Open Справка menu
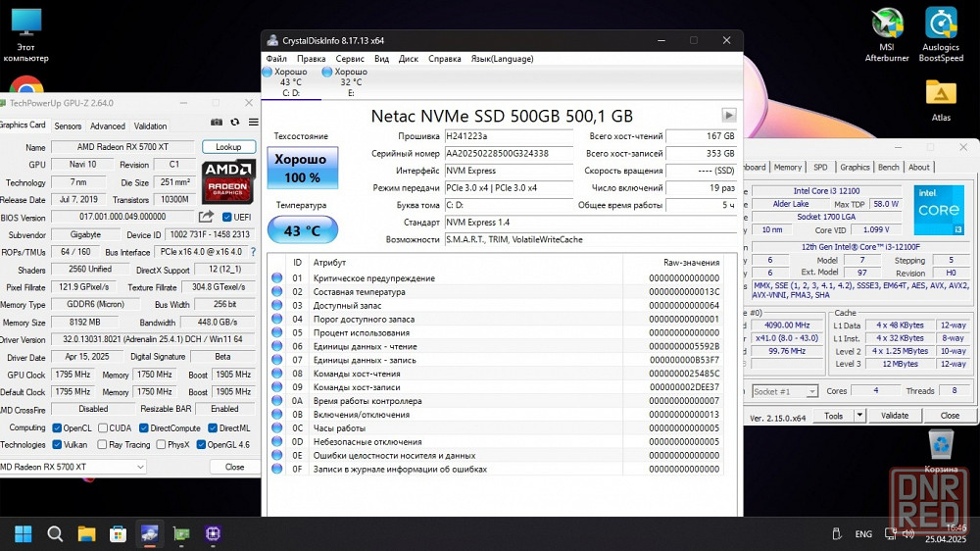980x551 pixels. (444, 59)
